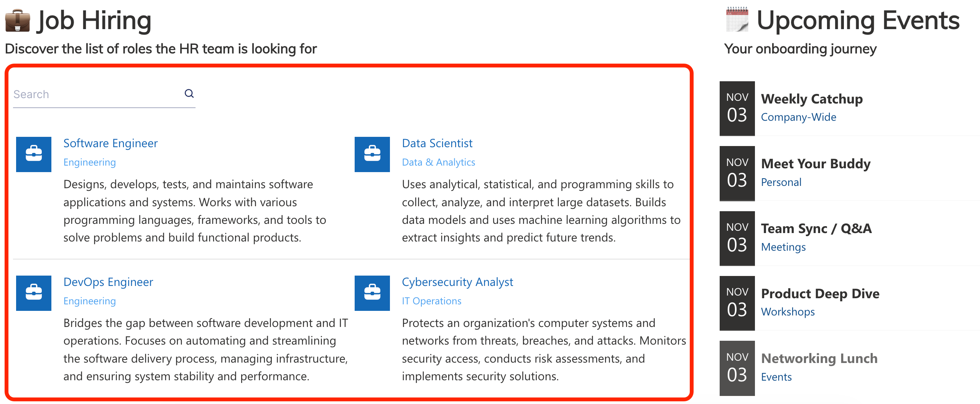Image resolution: width=980 pixels, height=404 pixels.
Task: Open the DevOps Engineer job posting
Action: coord(108,282)
